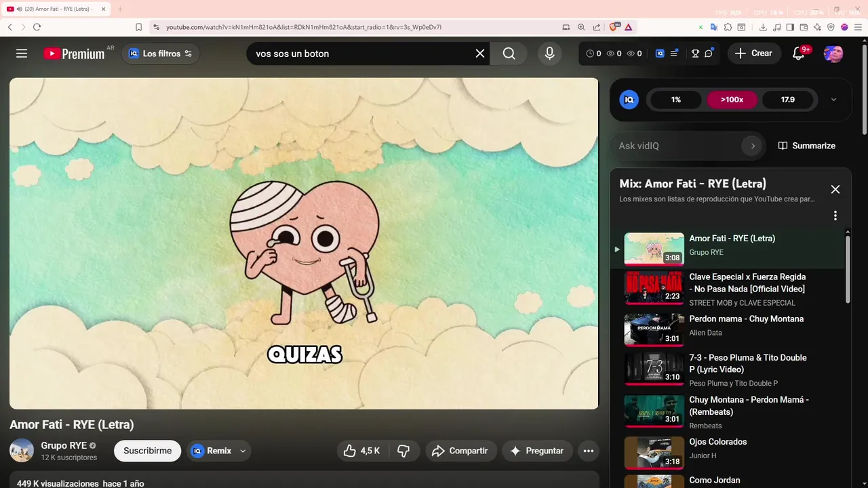Open vidIQ list menu in header

pyautogui.click(x=674, y=54)
